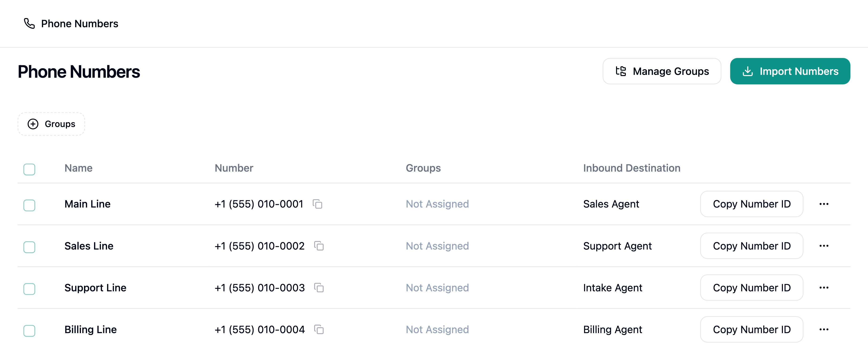Click the large Phone Numbers page heading

tap(79, 71)
